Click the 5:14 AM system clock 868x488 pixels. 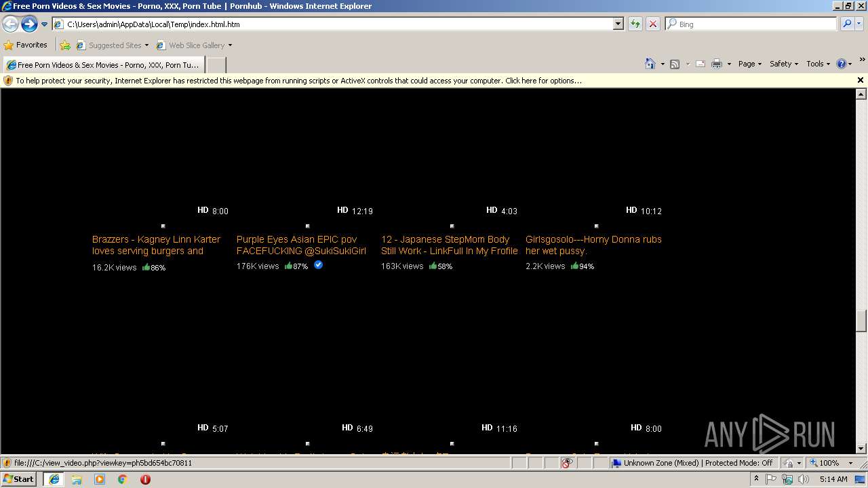(x=833, y=479)
